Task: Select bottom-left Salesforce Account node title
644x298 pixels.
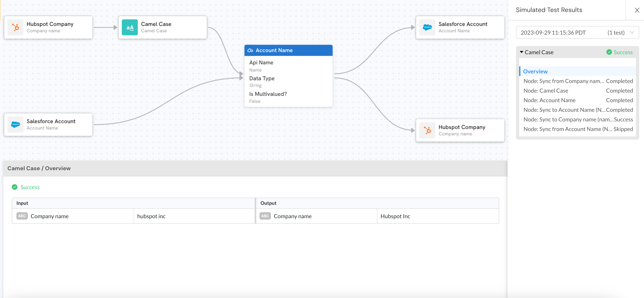Action: (x=51, y=121)
